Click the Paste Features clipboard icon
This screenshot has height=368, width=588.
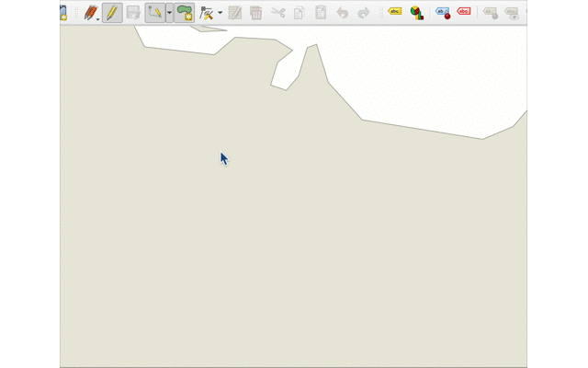click(321, 13)
